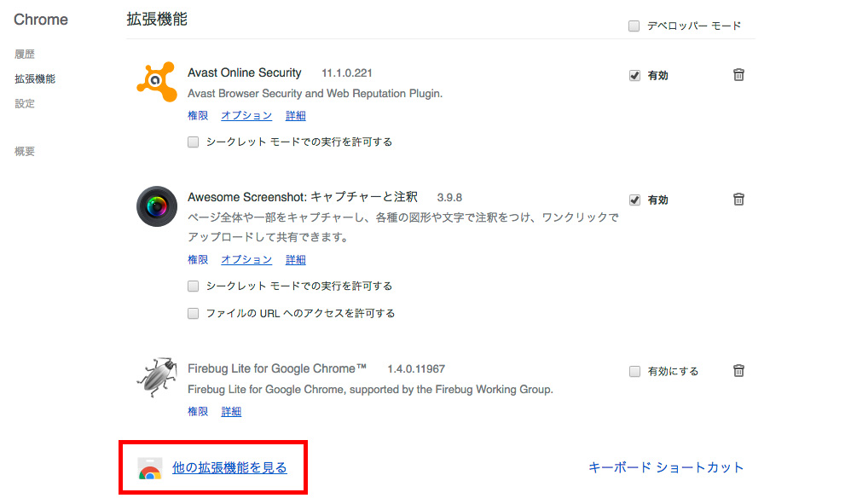Click the Awesome Screenshot camera lens icon

click(157, 206)
